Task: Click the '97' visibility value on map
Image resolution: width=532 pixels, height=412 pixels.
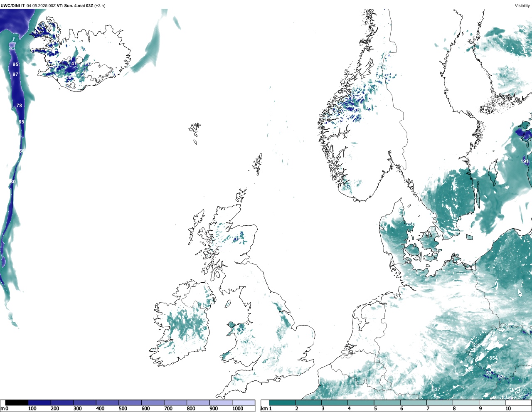Action: point(15,74)
